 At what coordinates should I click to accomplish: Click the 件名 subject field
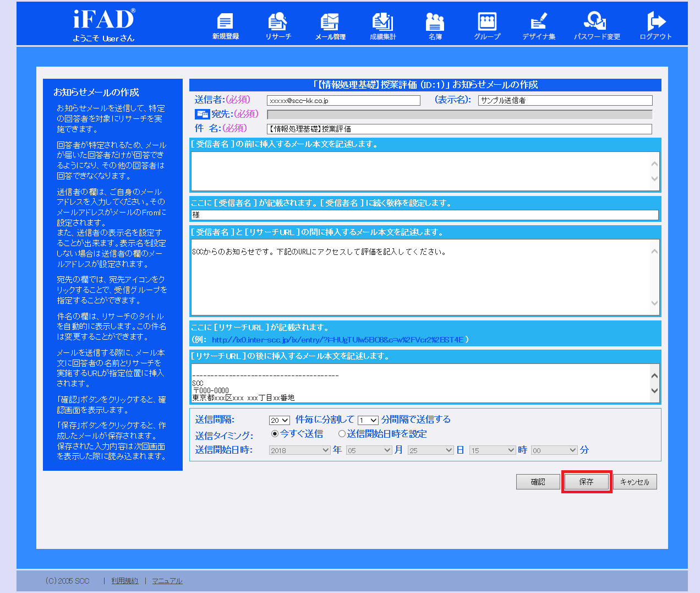460,129
